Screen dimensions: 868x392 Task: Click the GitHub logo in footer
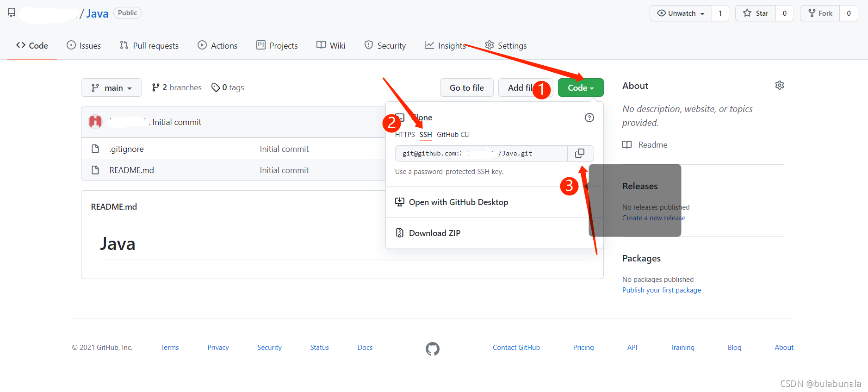click(x=433, y=348)
